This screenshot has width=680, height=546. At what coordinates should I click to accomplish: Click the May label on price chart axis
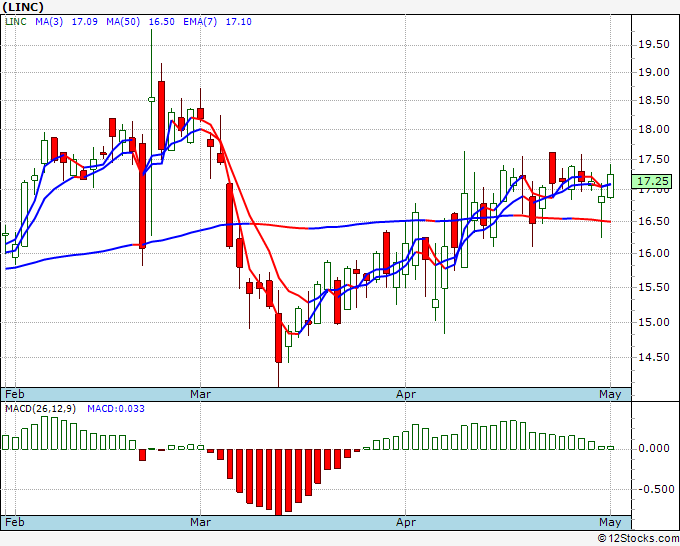point(610,394)
